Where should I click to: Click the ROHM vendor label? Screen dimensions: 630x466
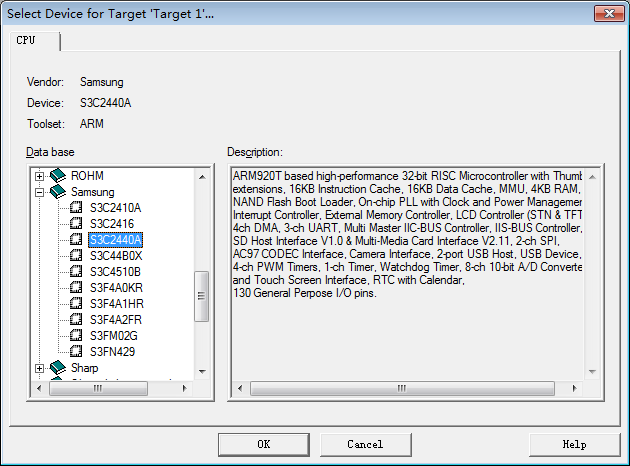pyautogui.click(x=87, y=176)
